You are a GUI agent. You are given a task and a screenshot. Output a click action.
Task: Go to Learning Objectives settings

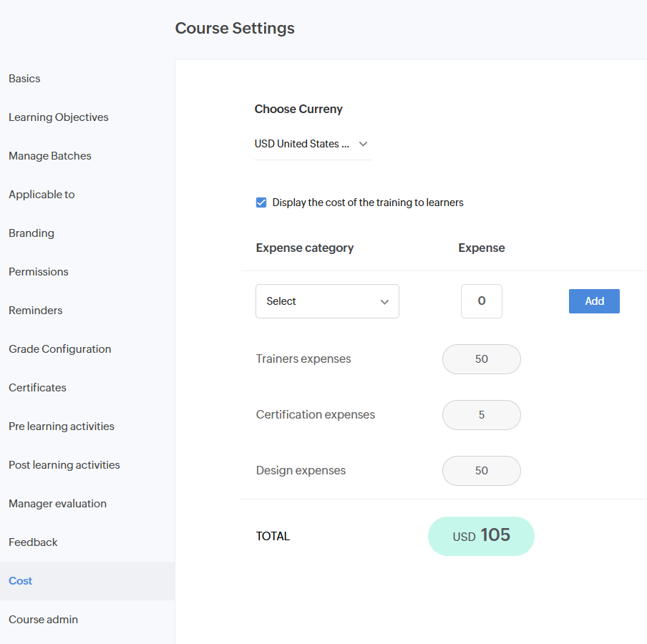(59, 117)
